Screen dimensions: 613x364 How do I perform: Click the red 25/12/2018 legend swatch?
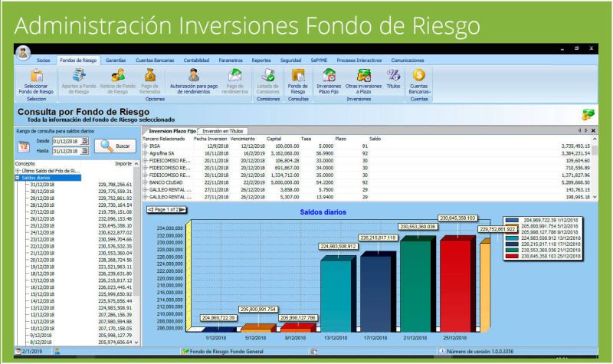click(x=512, y=256)
